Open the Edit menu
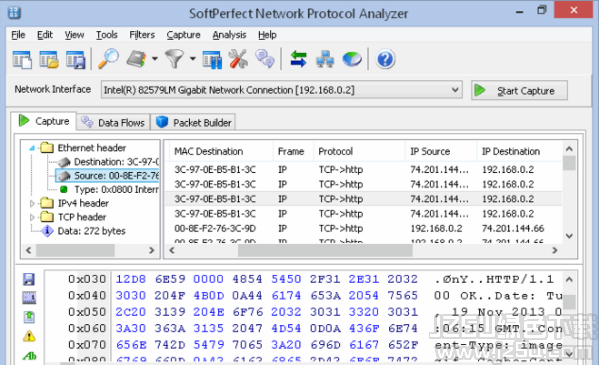 [45, 35]
